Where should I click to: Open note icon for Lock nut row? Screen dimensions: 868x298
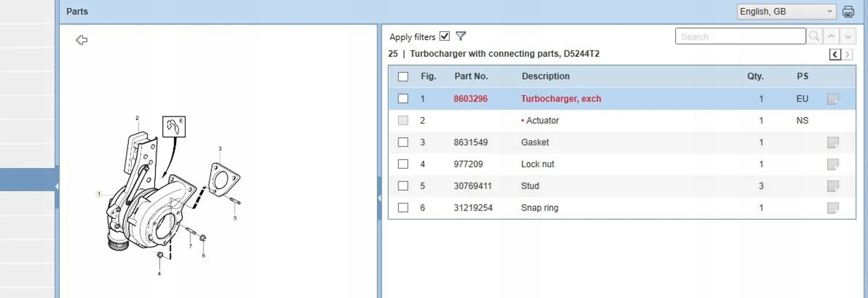[x=833, y=164]
